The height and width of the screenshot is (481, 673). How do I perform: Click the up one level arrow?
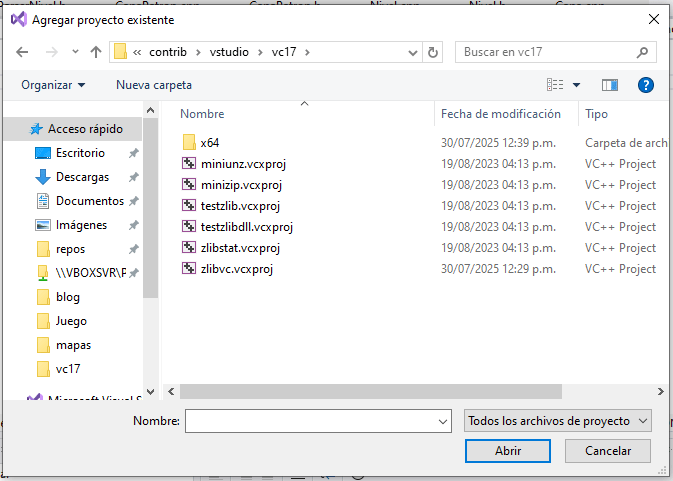pyautogui.click(x=95, y=52)
